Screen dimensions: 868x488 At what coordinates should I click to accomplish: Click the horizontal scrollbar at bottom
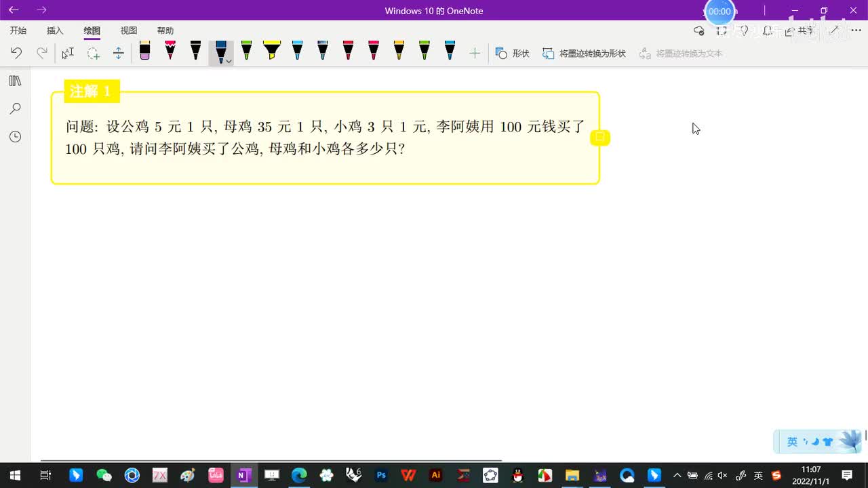click(271, 460)
